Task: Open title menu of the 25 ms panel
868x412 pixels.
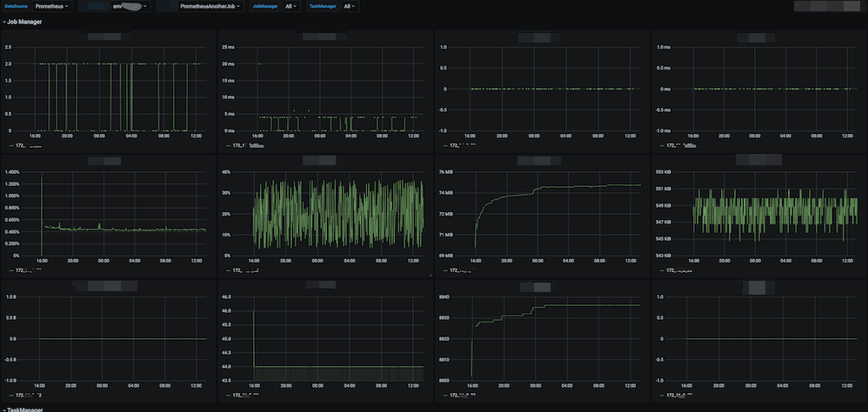Action: pos(324,37)
